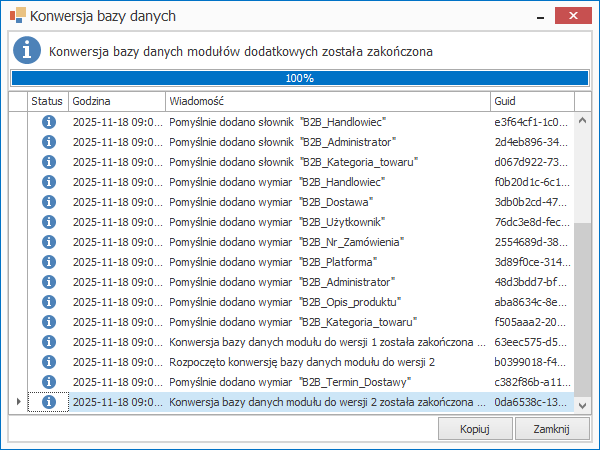The image size is (600, 450).
Task: Click the info icon of the B2B_Nr_Zamówienia row
Action: click(x=48, y=242)
